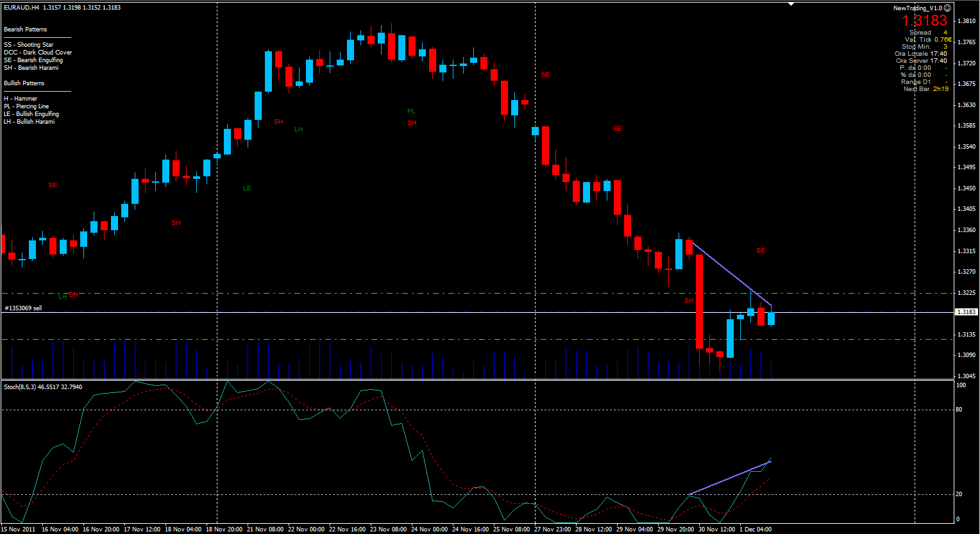Click the current price tag 1.3183 on axis
The image size is (980, 534).
coord(966,312)
